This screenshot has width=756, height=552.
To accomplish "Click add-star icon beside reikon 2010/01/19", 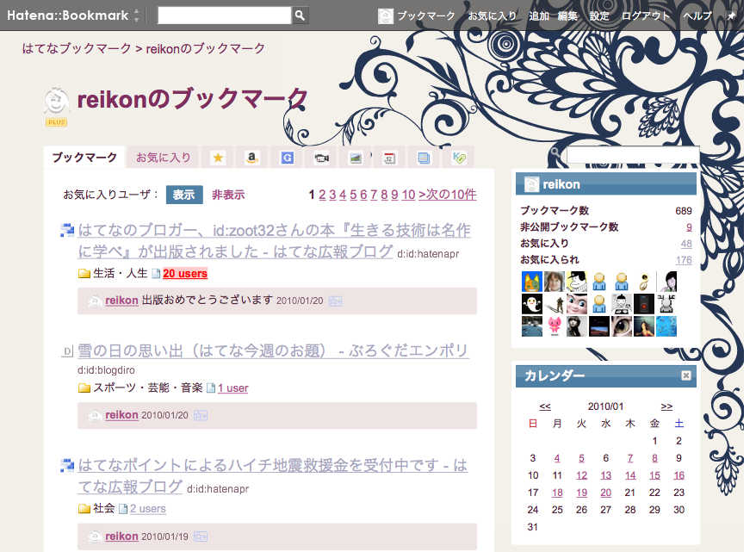I will tap(201, 536).
